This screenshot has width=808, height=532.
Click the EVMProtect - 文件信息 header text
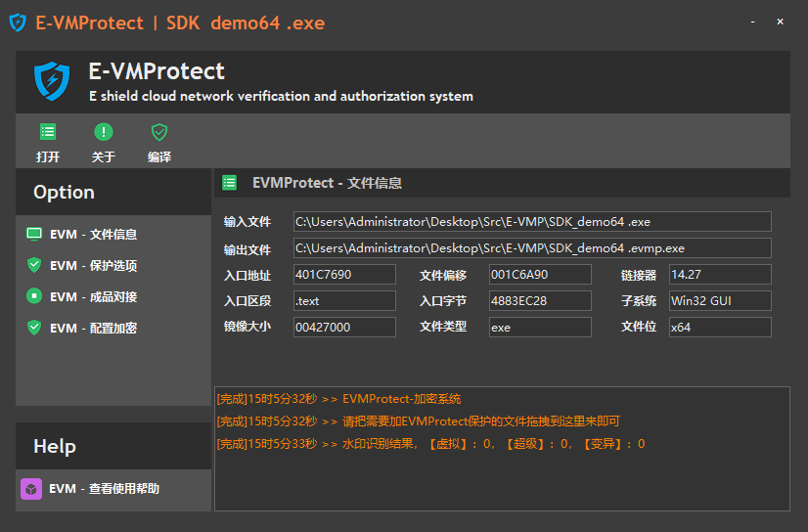coord(328,183)
